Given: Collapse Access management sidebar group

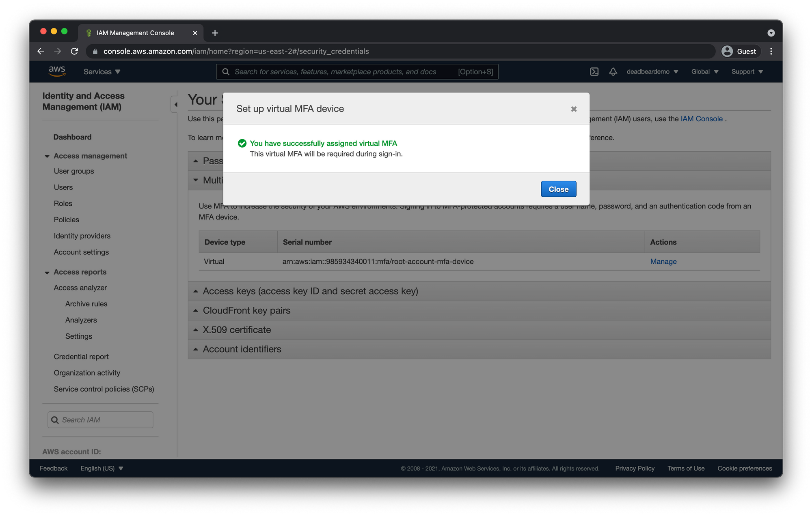Looking at the screenshot, I should tap(47, 156).
